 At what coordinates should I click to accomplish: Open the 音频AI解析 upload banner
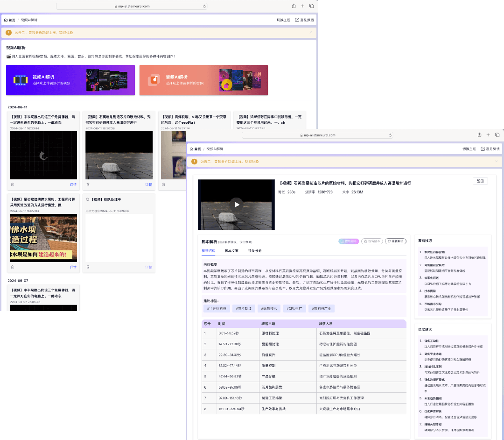click(203, 80)
